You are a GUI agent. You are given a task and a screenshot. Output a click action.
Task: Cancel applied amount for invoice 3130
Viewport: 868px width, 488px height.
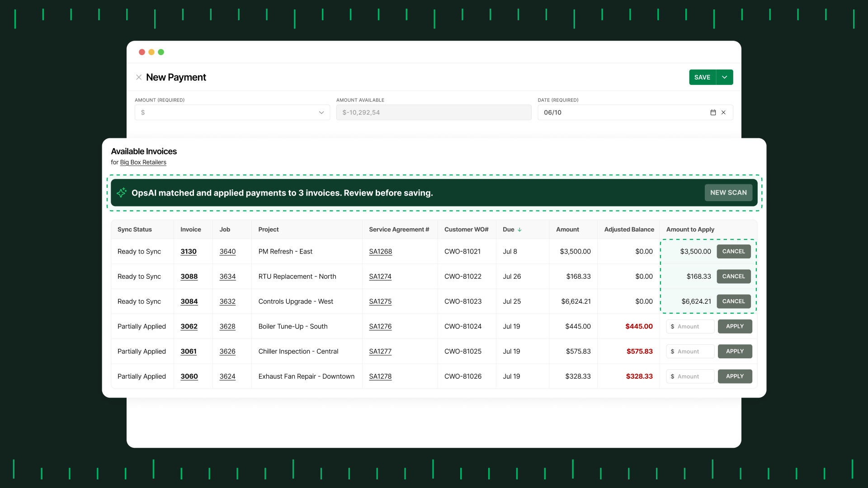(733, 251)
